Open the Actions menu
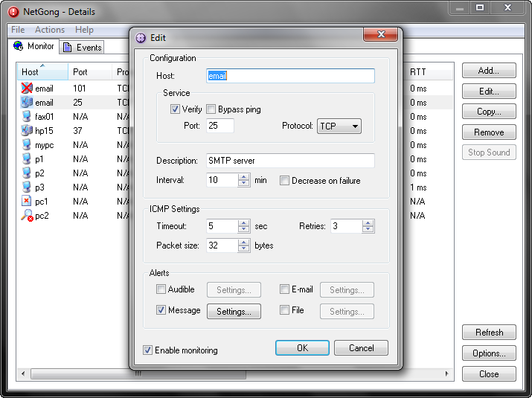532x398 pixels. click(x=50, y=30)
